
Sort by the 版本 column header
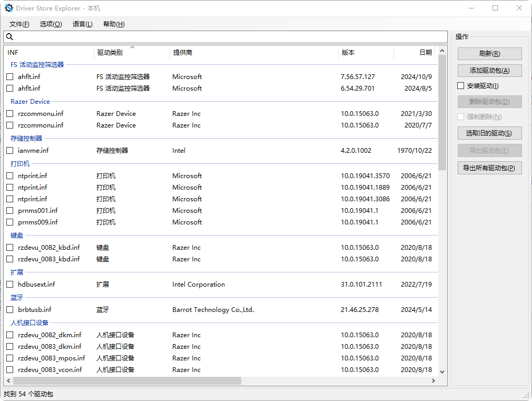(366, 52)
